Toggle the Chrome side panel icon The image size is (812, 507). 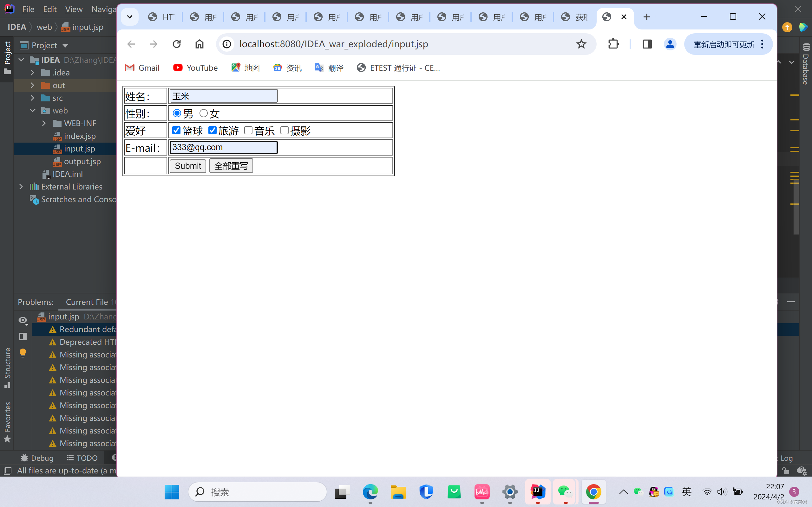coord(647,44)
